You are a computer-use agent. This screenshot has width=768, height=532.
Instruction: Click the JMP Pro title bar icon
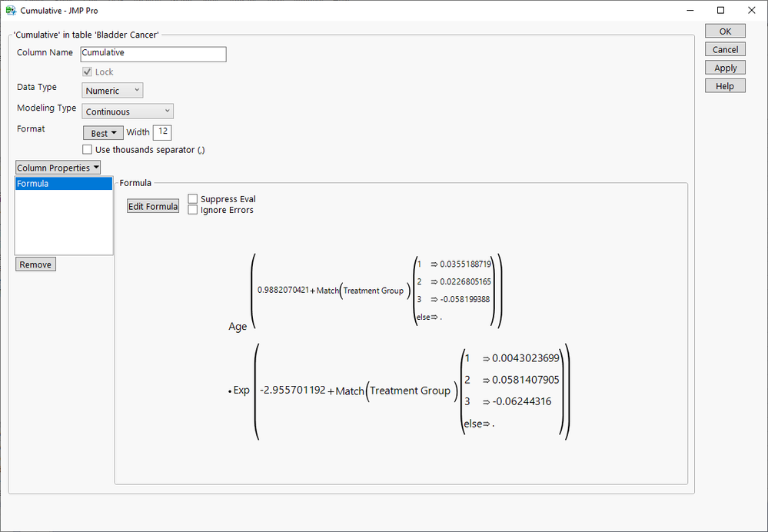pos(11,10)
